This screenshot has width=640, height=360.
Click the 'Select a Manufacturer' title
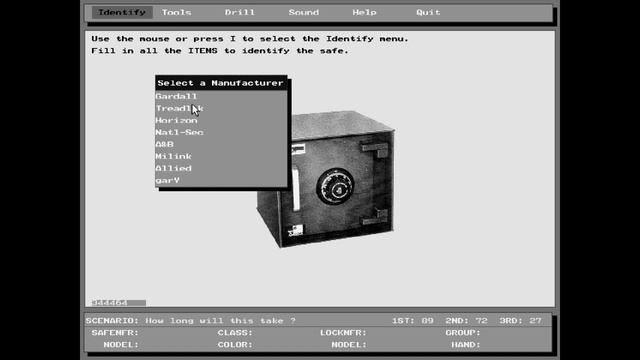coord(220,83)
